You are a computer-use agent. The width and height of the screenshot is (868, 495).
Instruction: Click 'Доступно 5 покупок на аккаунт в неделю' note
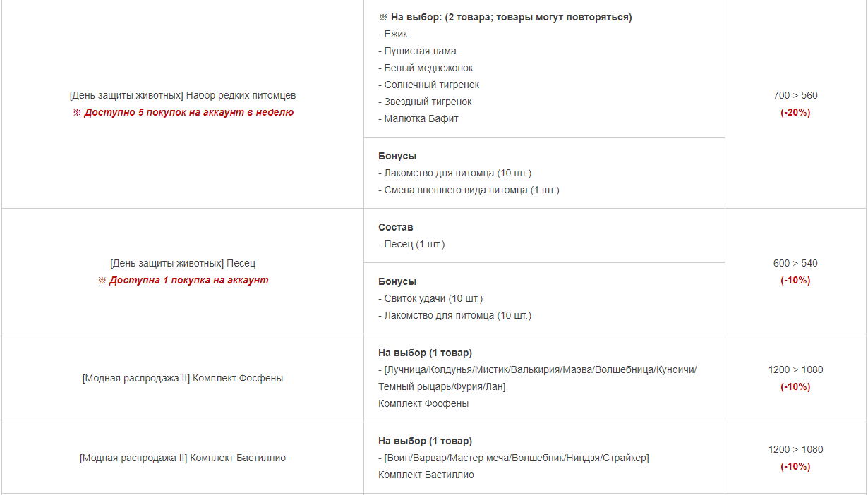pos(183,112)
